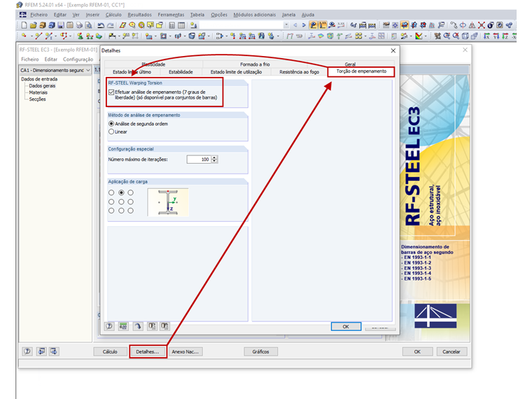Click the new nodal support icon
Viewport: 532px width, 399px height.
click(80, 36)
